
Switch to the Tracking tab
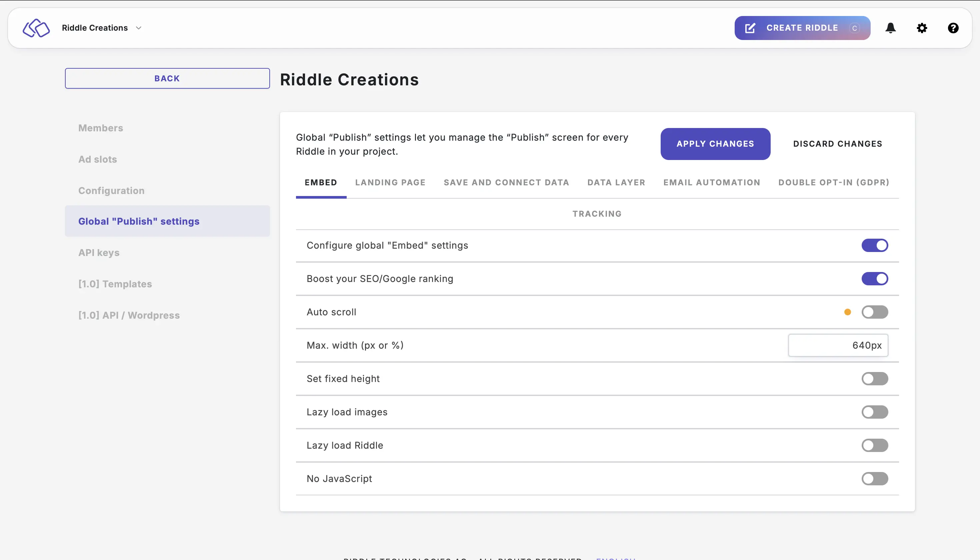[x=597, y=214]
